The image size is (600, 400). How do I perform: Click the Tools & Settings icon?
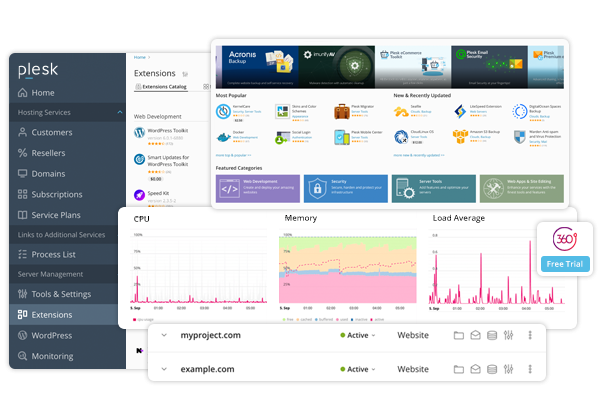[x=23, y=294]
